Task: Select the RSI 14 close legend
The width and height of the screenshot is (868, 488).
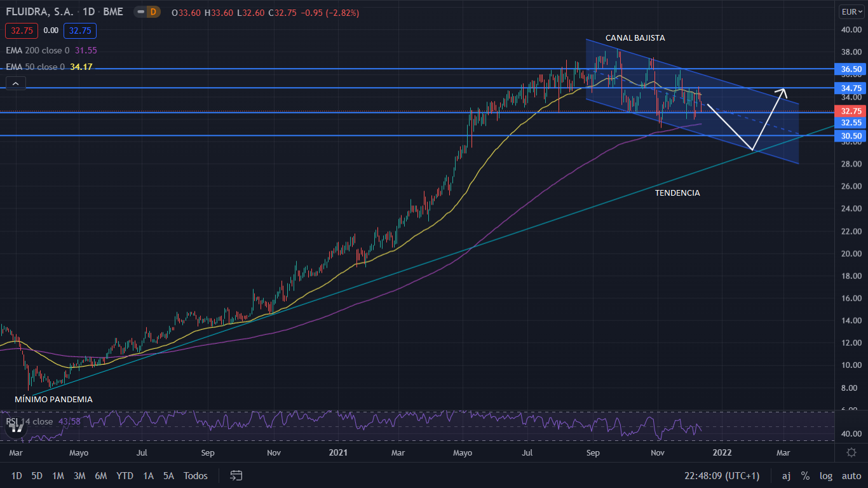Action: pyautogui.click(x=30, y=421)
